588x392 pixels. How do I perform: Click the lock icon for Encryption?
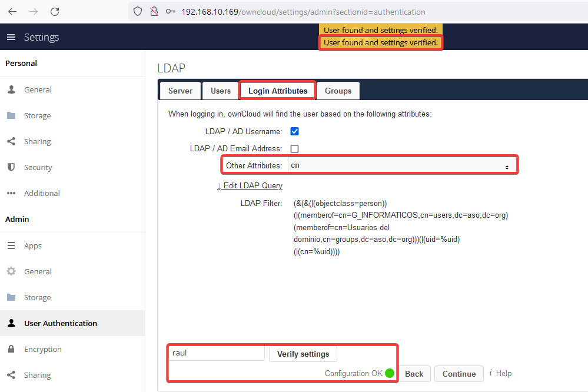point(11,349)
